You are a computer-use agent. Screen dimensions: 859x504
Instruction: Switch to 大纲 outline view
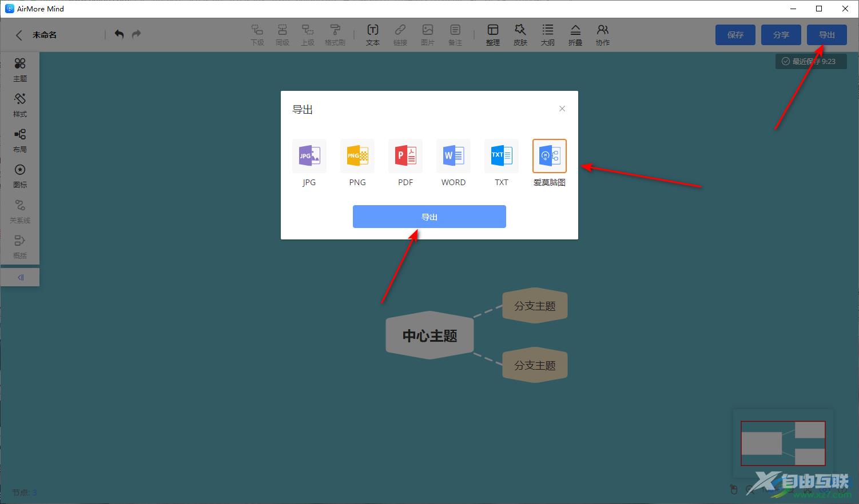(548, 35)
